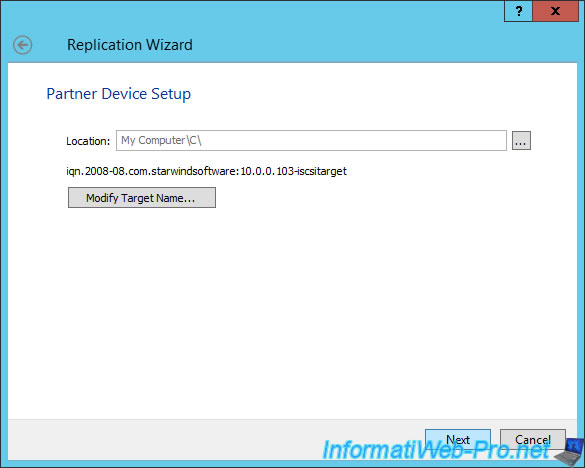This screenshot has width=585, height=468.
Task: Open help with the question mark button
Action: 518,11
